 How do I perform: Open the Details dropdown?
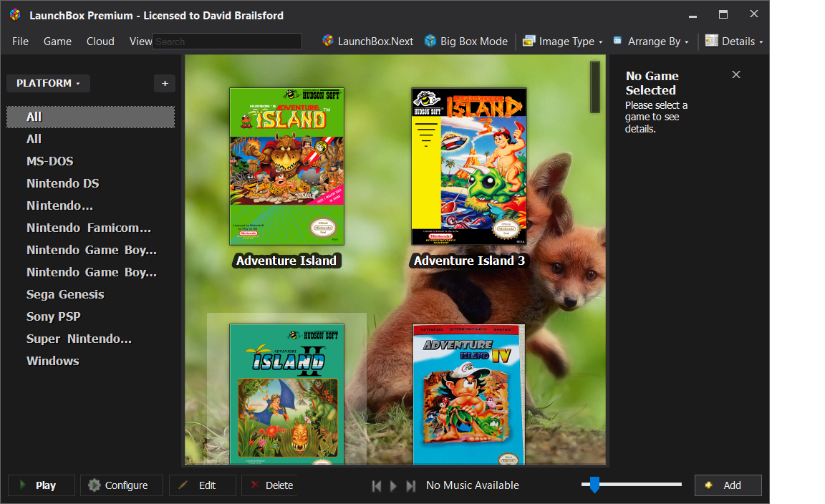pos(734,41)
